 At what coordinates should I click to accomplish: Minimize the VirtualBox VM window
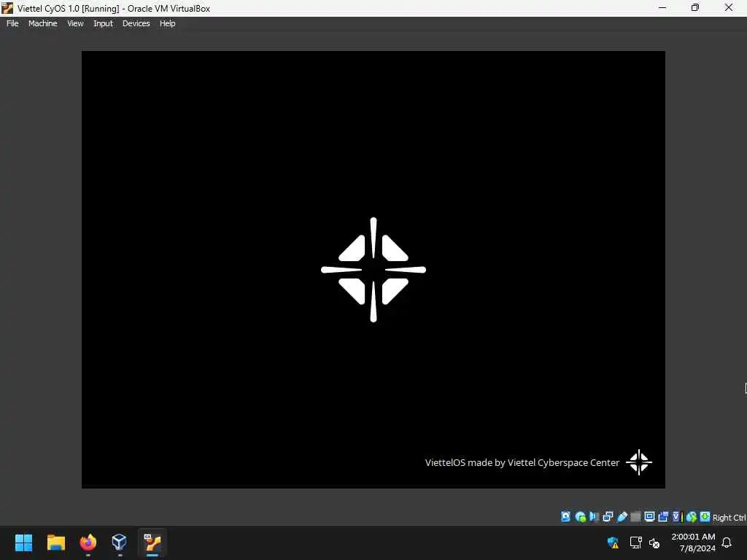tap(662, 7)
